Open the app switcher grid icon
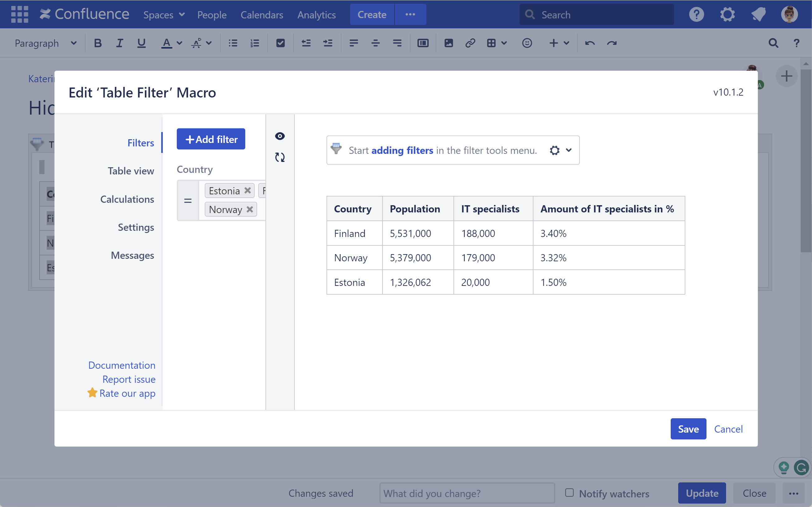This screenshot has width=812, height=507. [x=19, y=14]
